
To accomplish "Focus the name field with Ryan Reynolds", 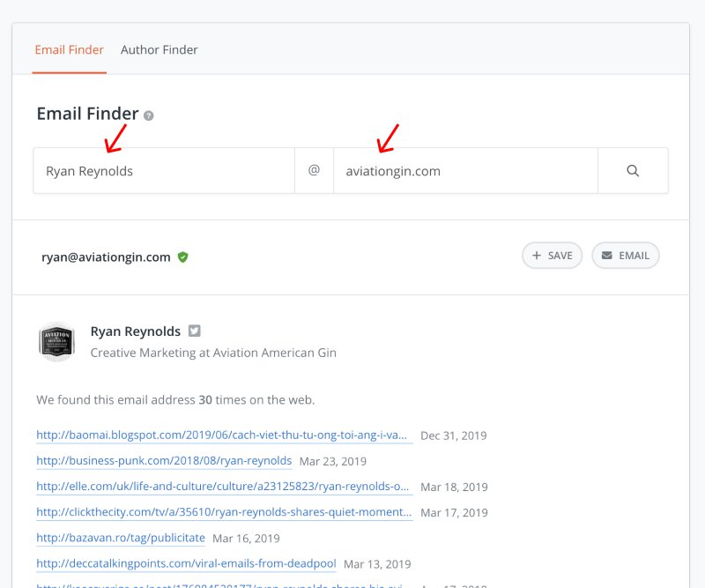I will coord(164,171).
